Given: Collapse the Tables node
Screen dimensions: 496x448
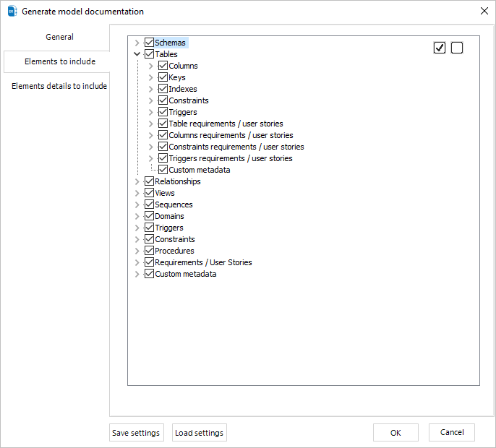Looking at the screenshot, I should 137,54.
